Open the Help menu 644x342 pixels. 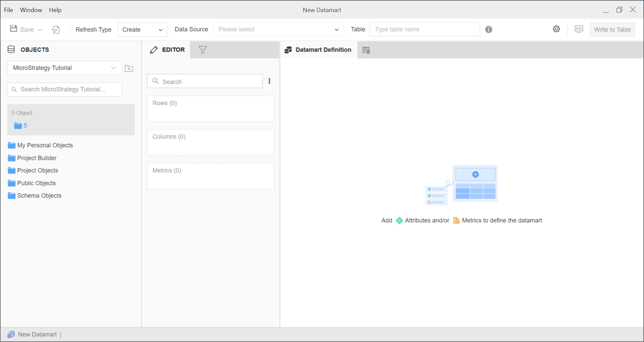pyautogui.click(x=55, y=10)
